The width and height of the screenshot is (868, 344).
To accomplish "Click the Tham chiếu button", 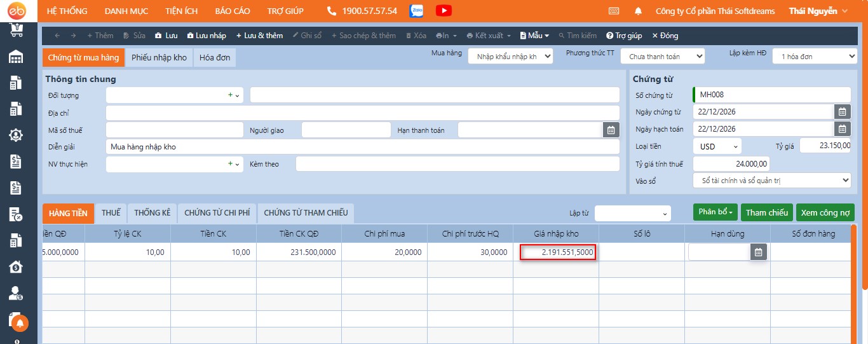I will click(x=766, y=212).
